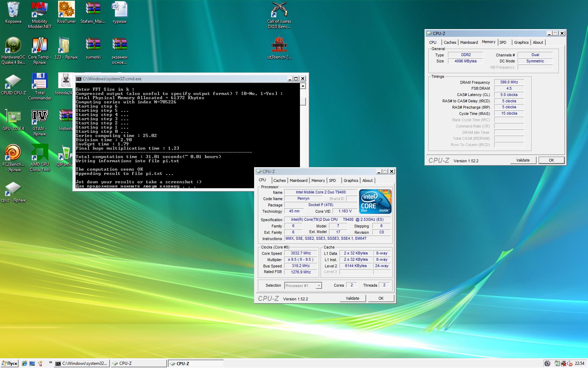Open sumerki archive icon
The width and height of the screenshot is (588, 368).
coord(93,48)
